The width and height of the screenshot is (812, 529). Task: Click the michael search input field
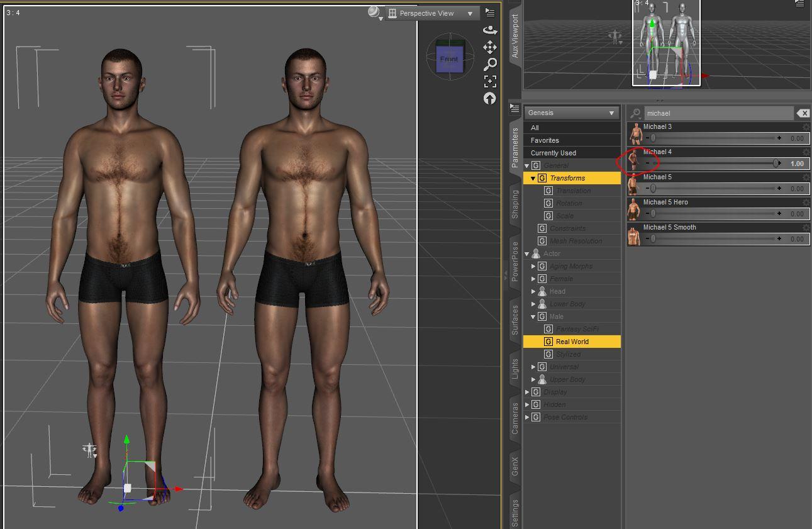(x=718, y=113)
